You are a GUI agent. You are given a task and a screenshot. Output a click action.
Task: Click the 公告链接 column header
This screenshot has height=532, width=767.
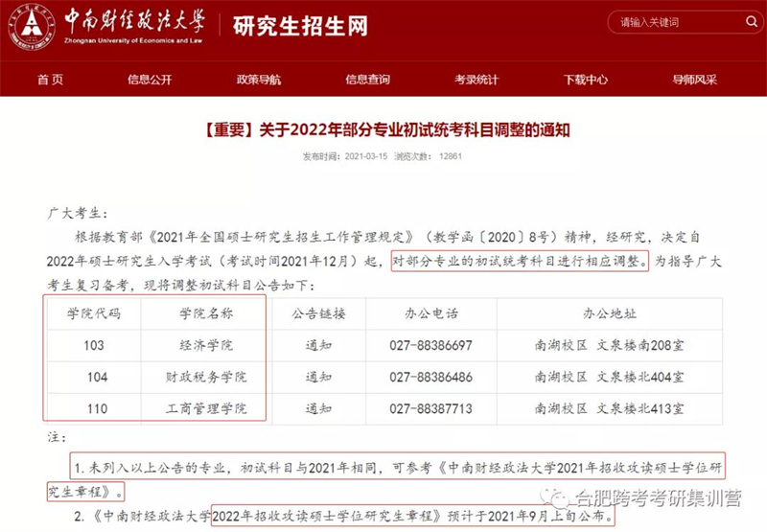318,313
